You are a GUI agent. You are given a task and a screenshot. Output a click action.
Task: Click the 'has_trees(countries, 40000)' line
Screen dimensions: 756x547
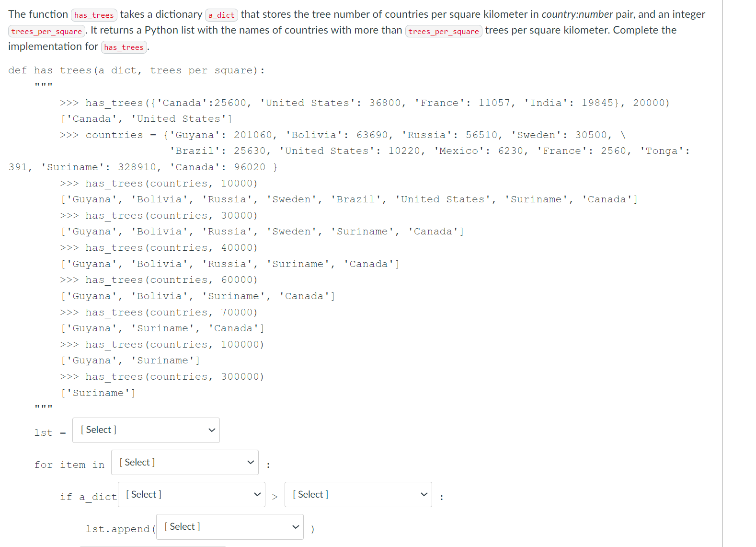159,248
